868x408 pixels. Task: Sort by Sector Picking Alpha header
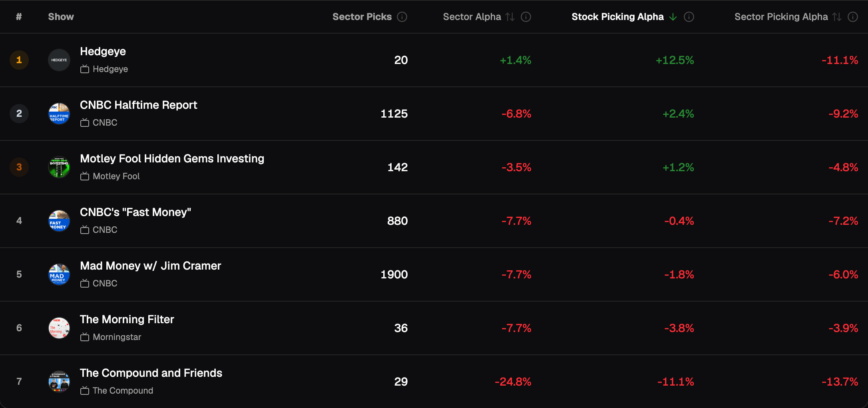(781, 17)
